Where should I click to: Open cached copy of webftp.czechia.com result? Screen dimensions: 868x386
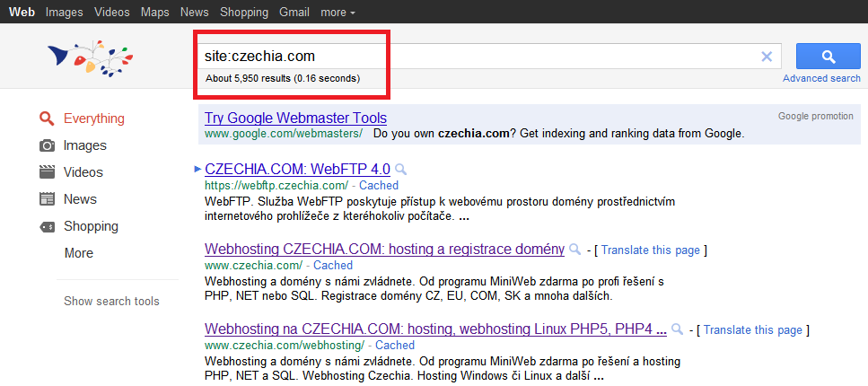(x=379, y=186)
